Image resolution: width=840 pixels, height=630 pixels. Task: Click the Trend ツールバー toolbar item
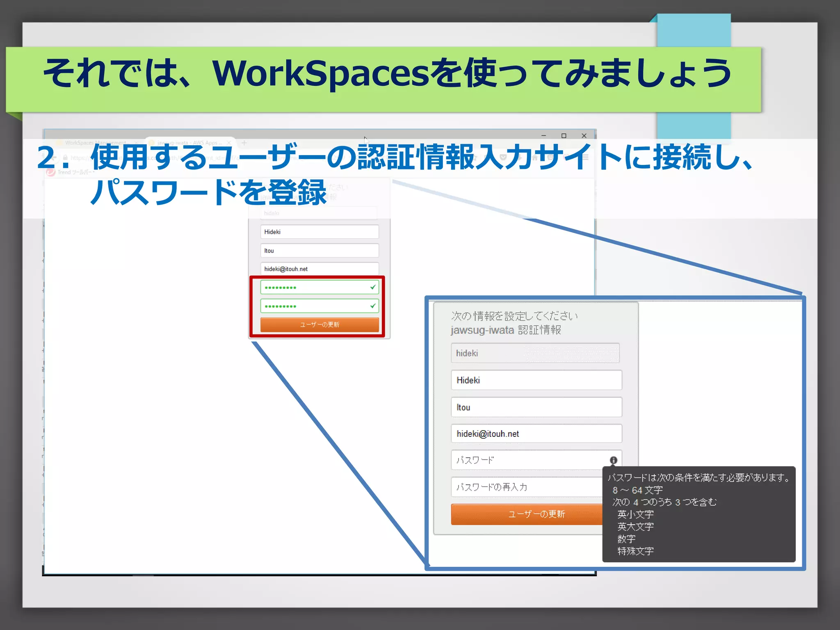[x=71, y=172]
